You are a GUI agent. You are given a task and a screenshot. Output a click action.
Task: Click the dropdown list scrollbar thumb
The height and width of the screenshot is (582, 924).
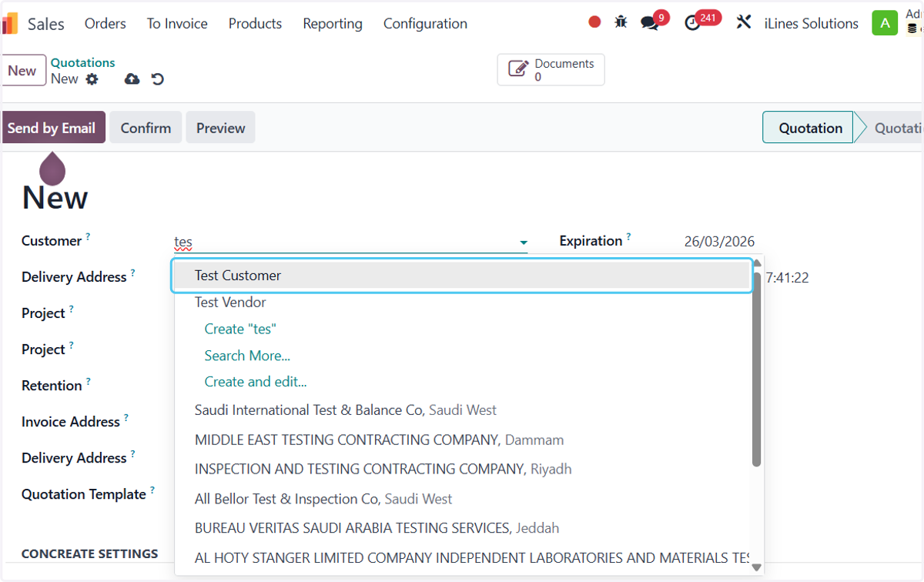point(757,368)
